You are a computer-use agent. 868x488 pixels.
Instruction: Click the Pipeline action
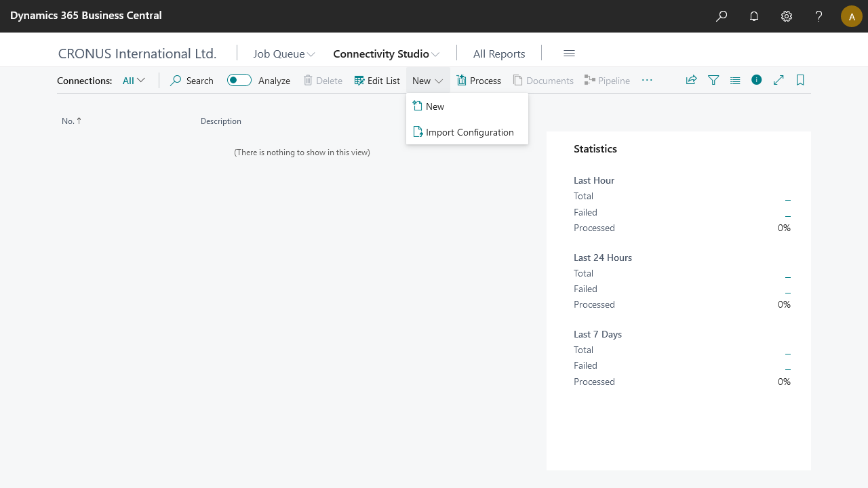(x=607, y=81)
